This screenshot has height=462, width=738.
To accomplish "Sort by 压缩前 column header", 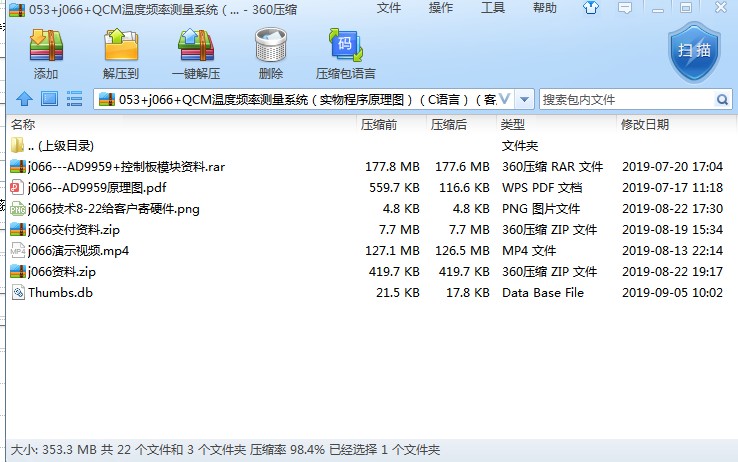I will pyautogui.click(x=379, y=125).
